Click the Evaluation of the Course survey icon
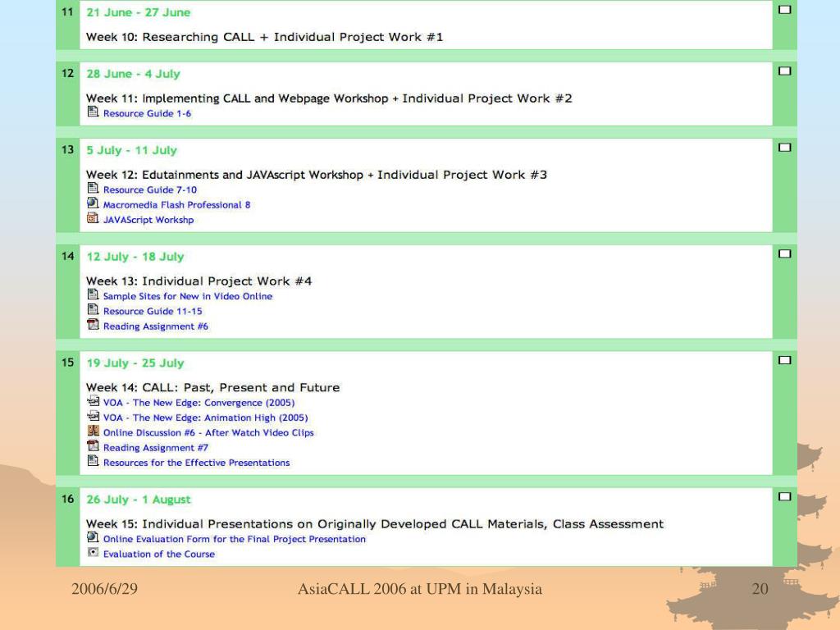 [x=94, y=552]
